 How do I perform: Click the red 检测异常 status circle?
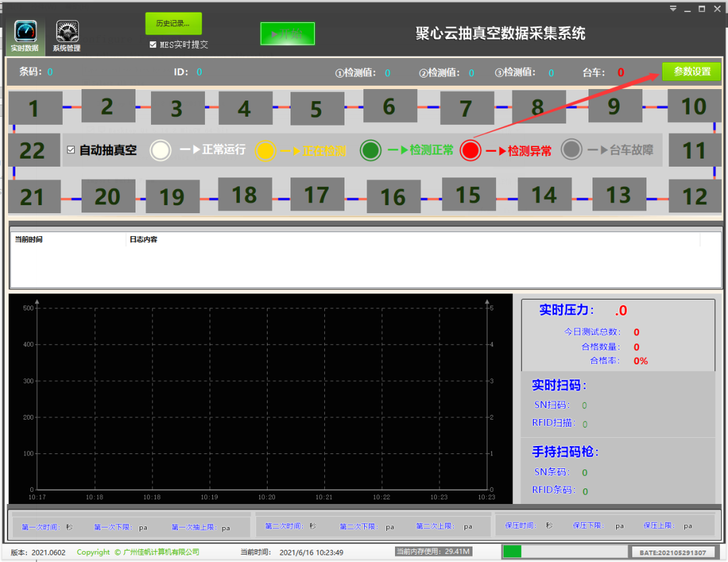point(471,150)
